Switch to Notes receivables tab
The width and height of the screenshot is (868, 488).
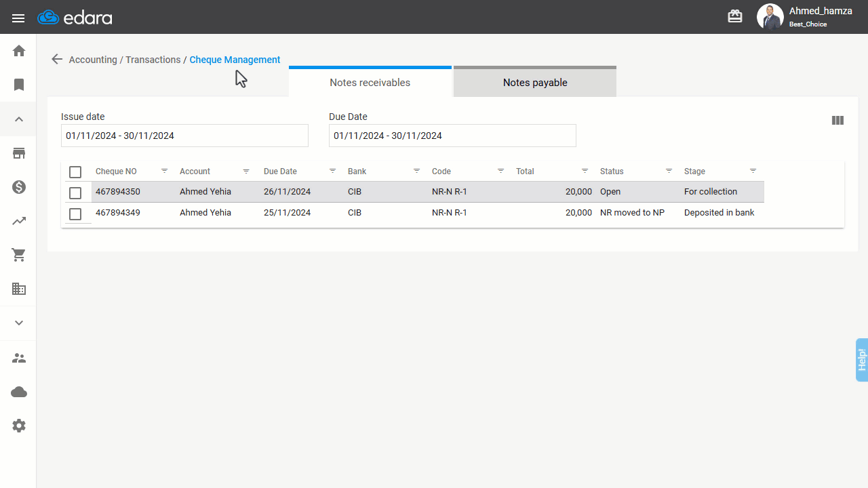click(x=370, y=82)
